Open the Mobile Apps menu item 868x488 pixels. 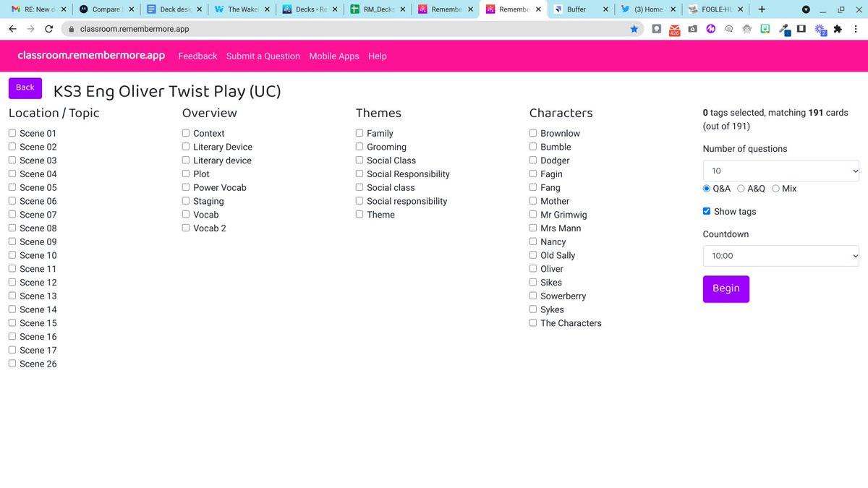pyautogui.click(x=334, y=56)
